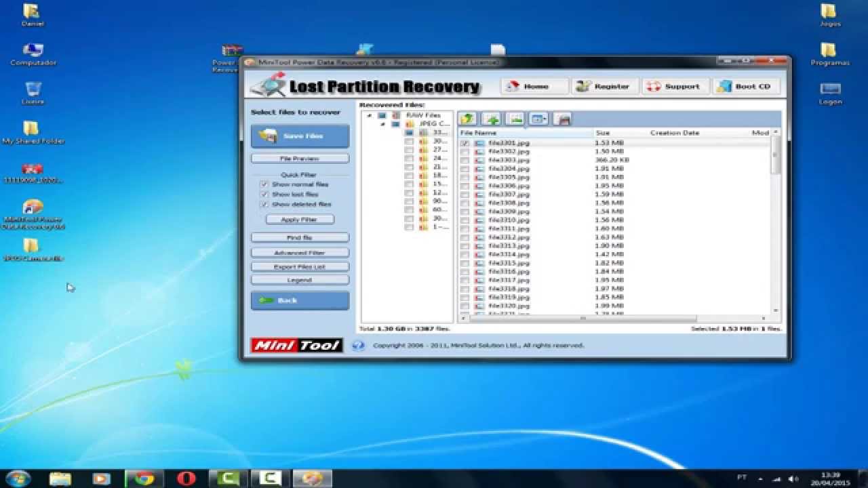Viewport: 868px width, 488px height.
Task: Open Support from the header
Action: (x=675, y=86)
